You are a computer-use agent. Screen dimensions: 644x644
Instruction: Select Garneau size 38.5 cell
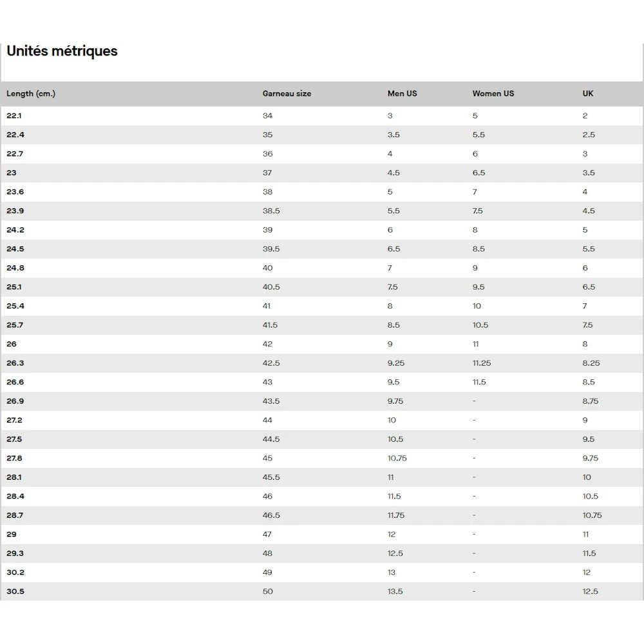point(271,211)
